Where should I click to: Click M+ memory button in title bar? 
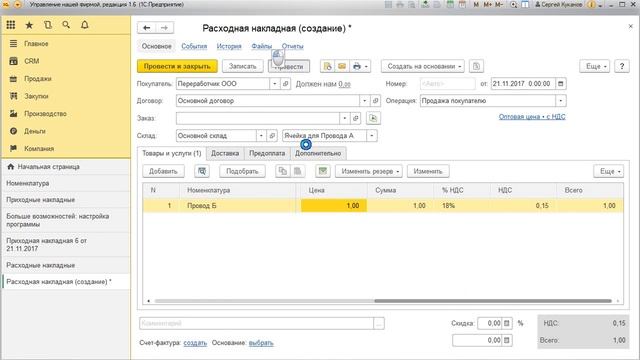pos(487,4)
